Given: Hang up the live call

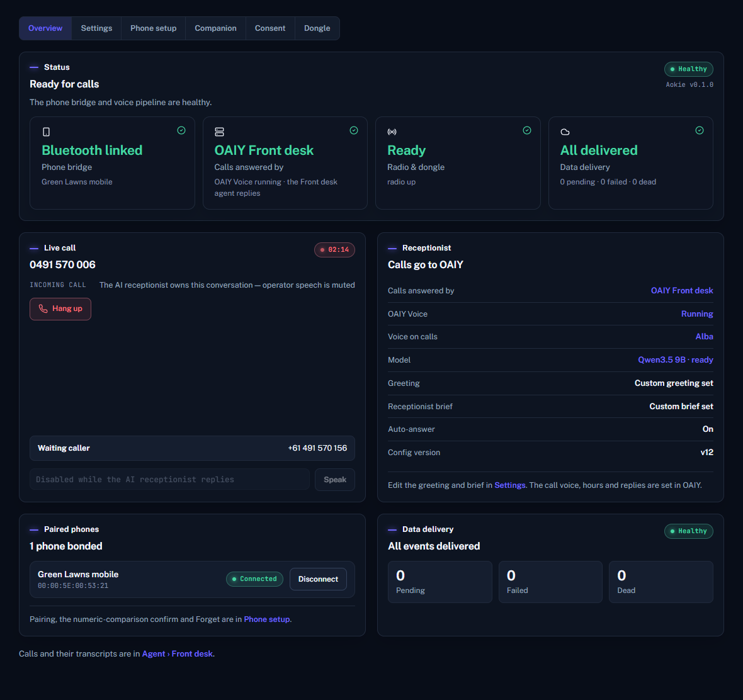Looking at the screenshot, I should 60,309.
